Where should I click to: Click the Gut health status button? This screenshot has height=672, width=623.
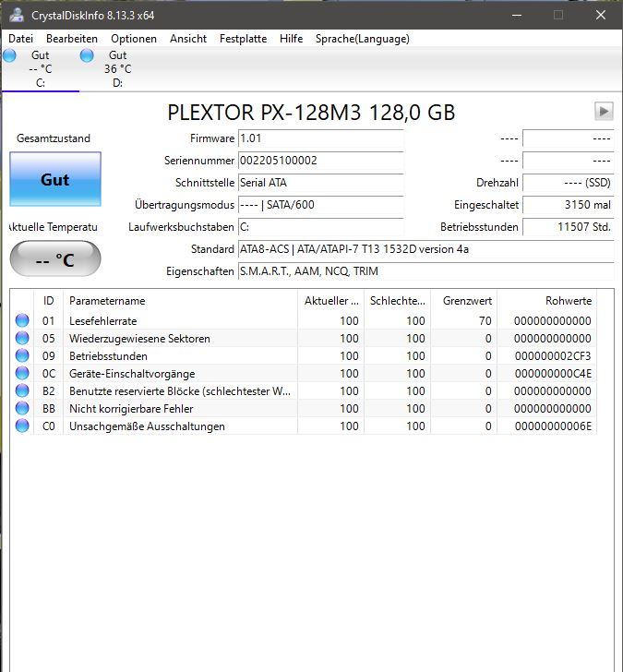55,179
